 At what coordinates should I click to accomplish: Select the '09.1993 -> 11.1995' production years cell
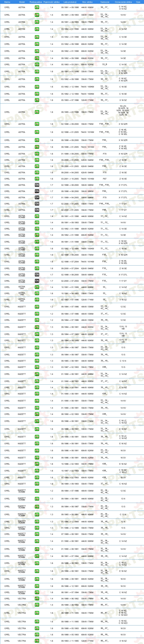point(70,641)
